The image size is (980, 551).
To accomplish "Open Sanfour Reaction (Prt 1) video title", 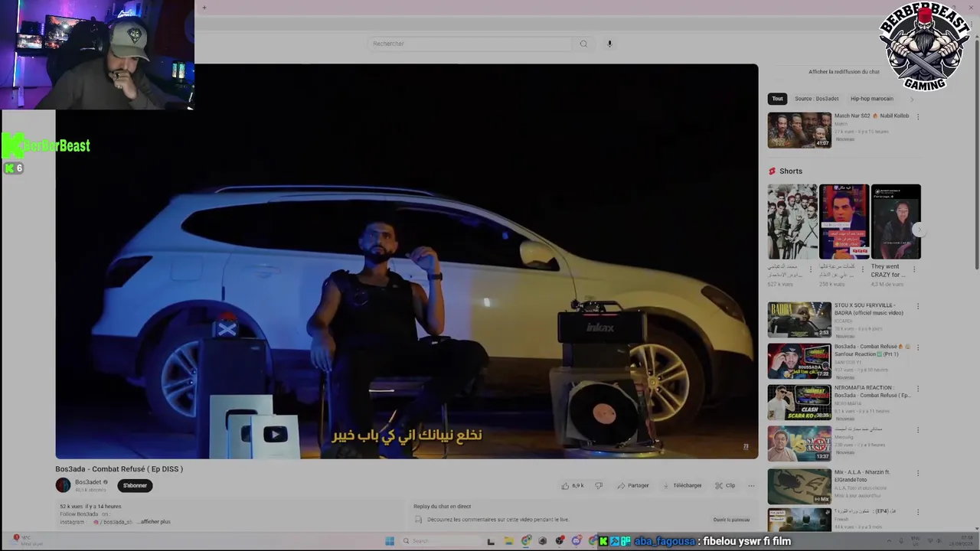I will click(x=871, y=350).
